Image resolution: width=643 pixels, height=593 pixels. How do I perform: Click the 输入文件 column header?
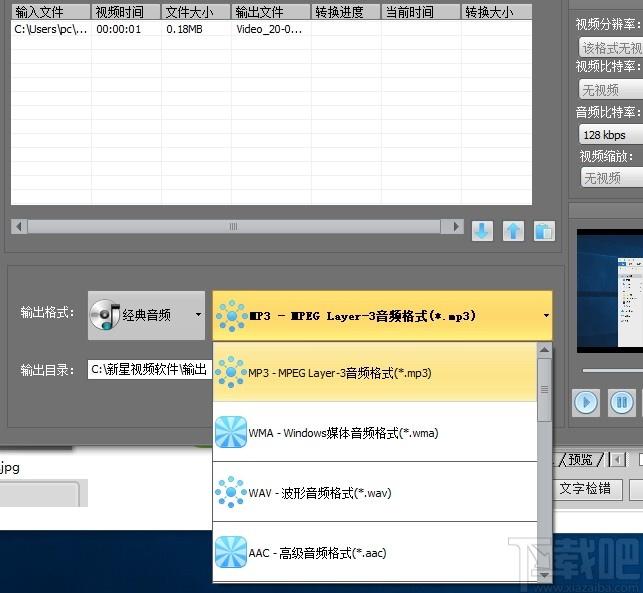(51, 12)
